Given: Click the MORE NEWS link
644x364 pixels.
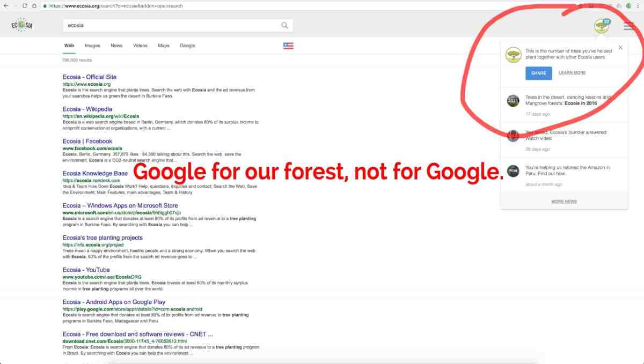Looking at the screenshot, I should coord(564,202).
